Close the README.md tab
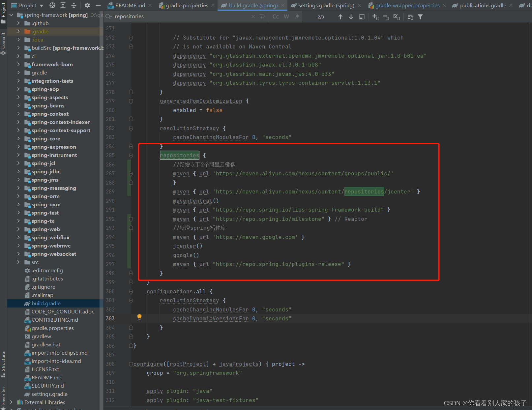532x410 pixels. (x=150, y=6)
